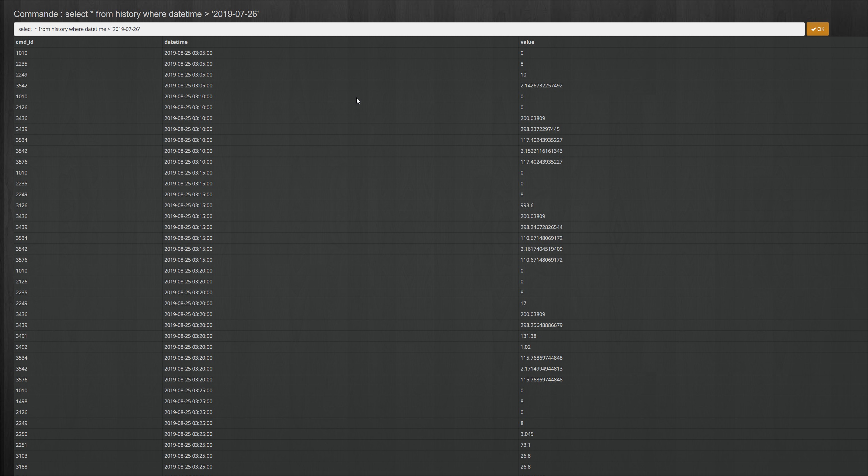The width and height of the screenshot is (868, 476).
Task: Click cmd_id 3436 in 03:10:00 row
Action: (21, 118)
